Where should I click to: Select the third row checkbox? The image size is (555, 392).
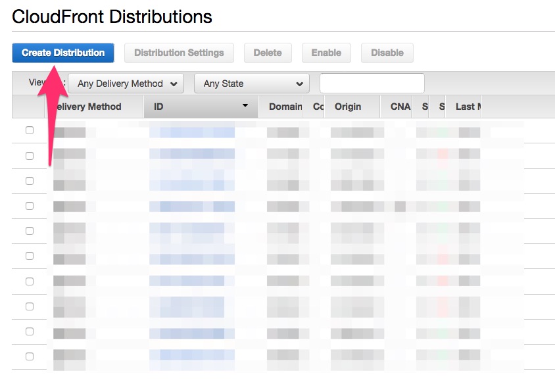pos(28,181)
